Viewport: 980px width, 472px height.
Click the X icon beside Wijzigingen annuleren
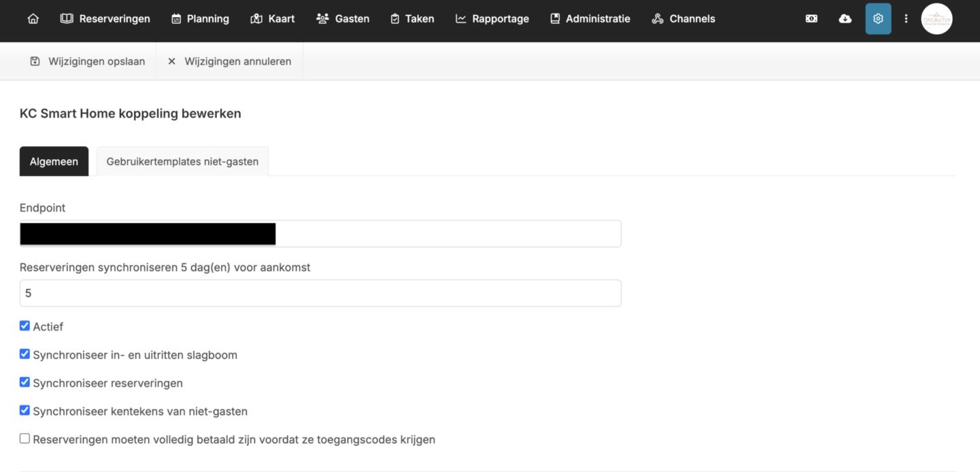click(x=171, y=61)
